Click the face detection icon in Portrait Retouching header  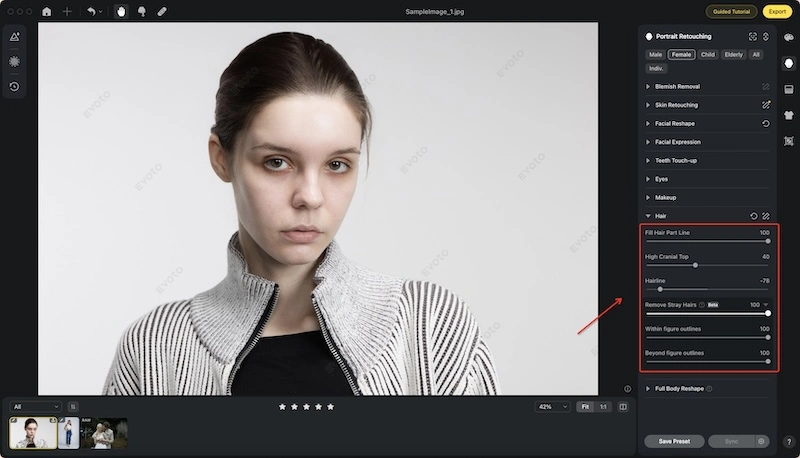(753, 37)
